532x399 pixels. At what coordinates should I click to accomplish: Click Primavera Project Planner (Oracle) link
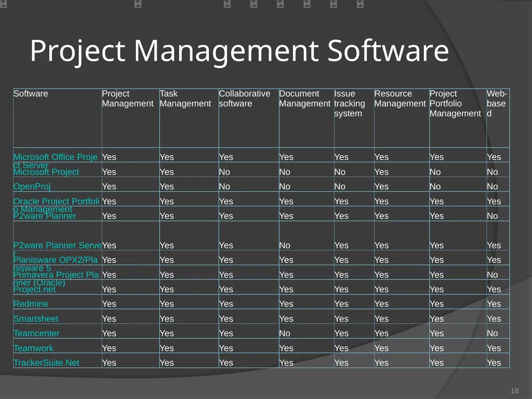point(56,278)
